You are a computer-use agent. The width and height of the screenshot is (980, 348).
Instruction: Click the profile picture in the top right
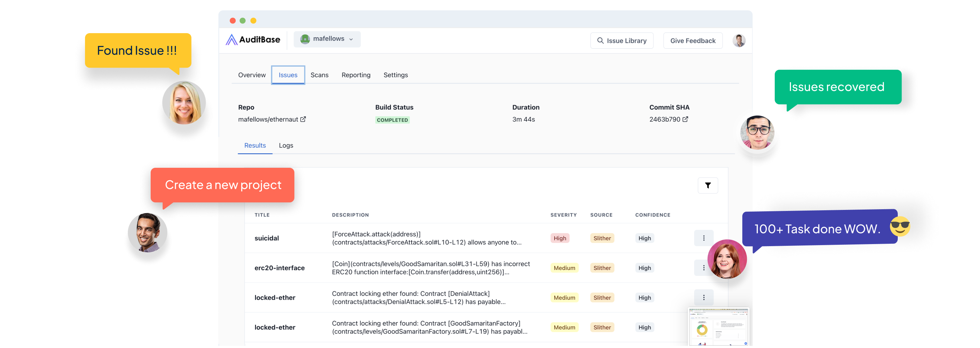(738, 40)
